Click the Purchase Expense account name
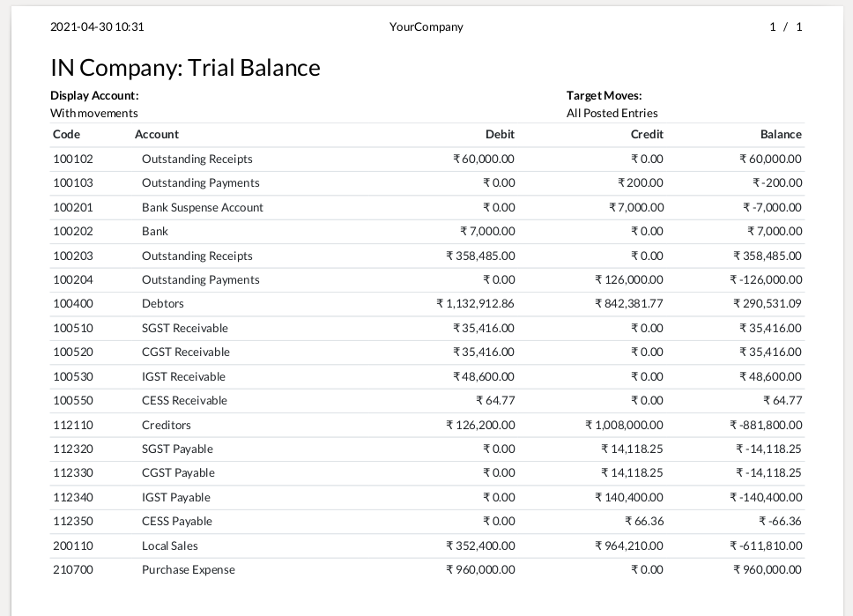Image resolution: width=853 pixels, height=616 pixels. [188, 569]
